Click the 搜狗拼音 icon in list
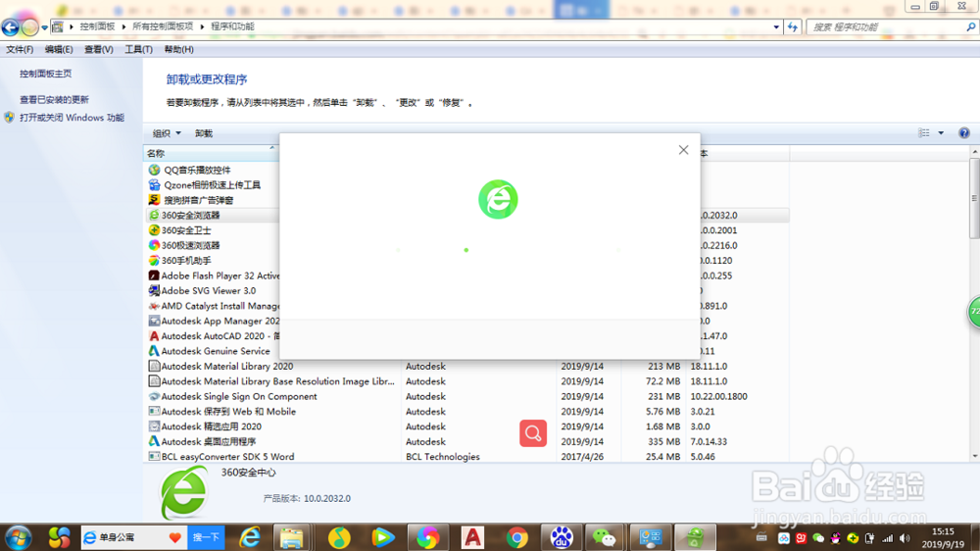The image size is (980, 551). click(x=154, y=200)
